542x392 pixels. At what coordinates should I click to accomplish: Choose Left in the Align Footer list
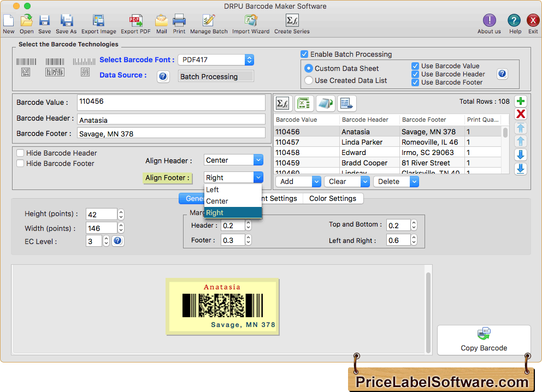pyautogui.click(x=233, y=189)
